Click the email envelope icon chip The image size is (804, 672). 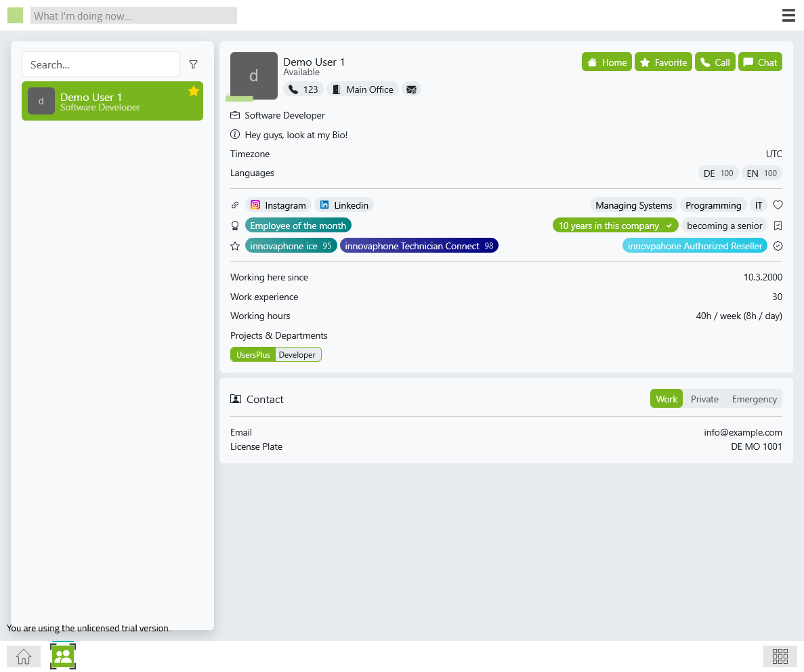pyautogui.click(x=411, y=89)
